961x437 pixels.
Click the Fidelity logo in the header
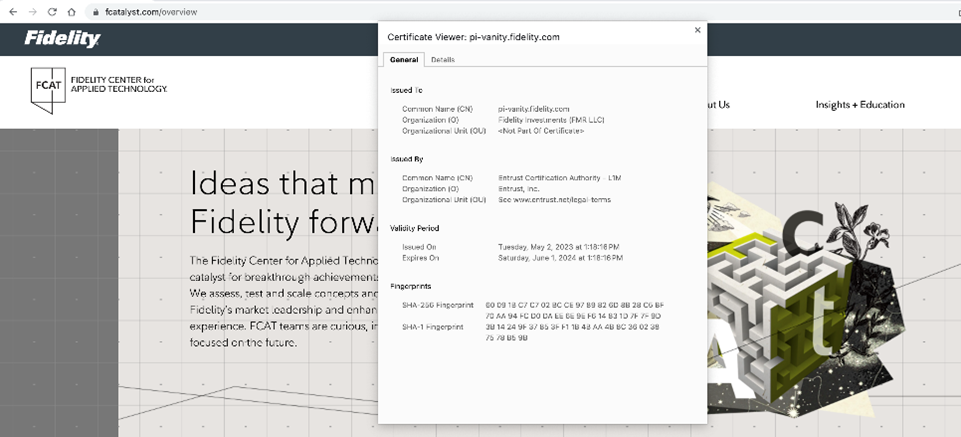tap(62, 39)
